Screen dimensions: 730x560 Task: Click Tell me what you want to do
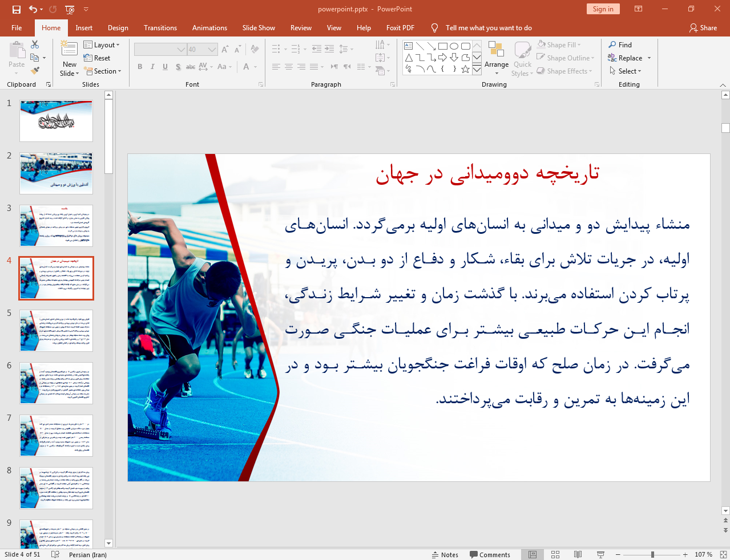tap(488, 28)
